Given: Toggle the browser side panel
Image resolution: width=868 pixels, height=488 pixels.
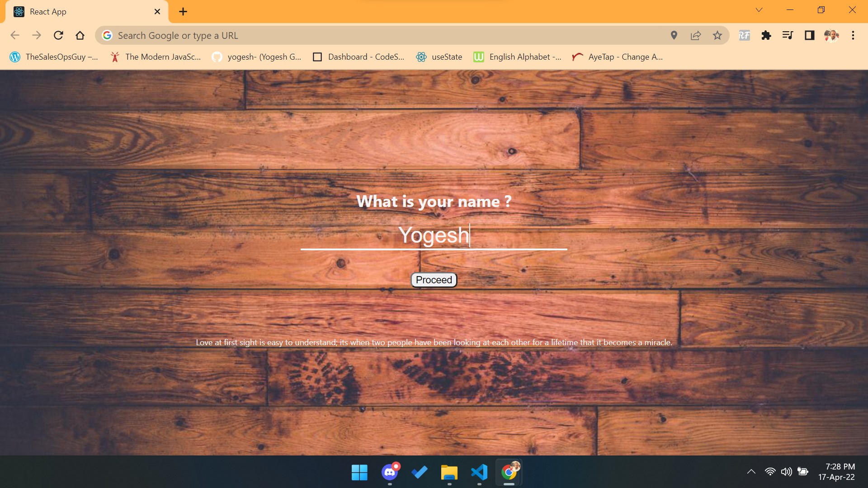Looking at the screenshot, I should pos(809,35).
